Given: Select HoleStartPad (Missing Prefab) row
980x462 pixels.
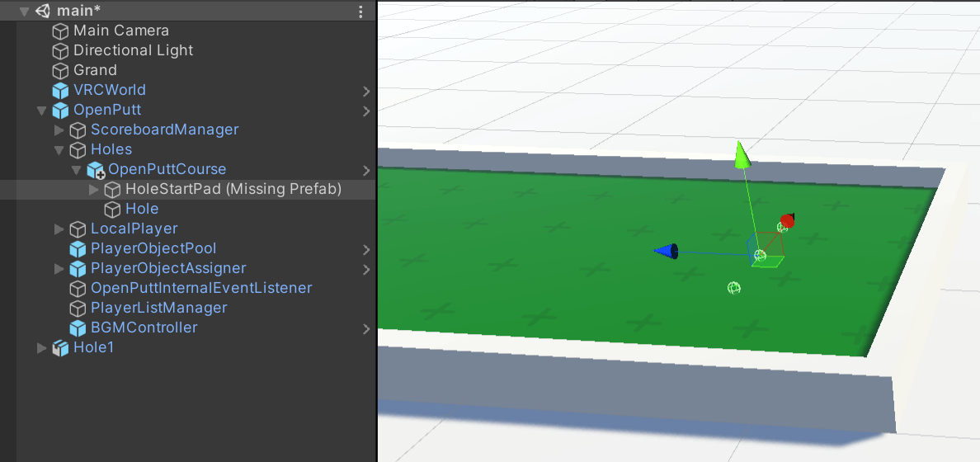Looking at the screenshot, I should coord(187,190).
